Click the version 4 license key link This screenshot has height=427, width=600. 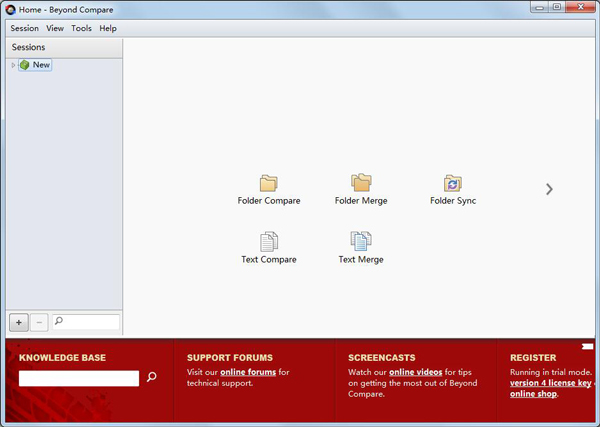tap(550, 383)
